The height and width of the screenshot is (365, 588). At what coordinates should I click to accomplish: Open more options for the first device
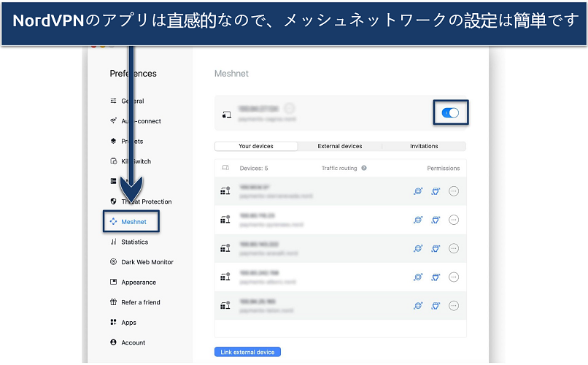[454, 191]
